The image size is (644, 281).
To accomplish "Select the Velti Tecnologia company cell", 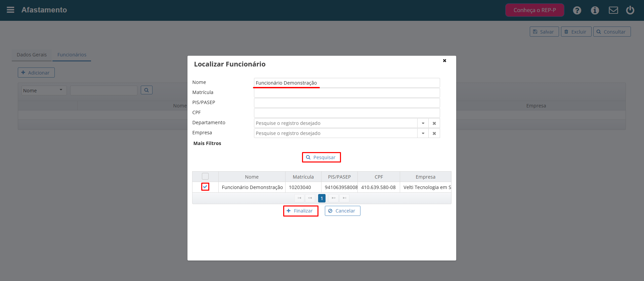I will 426,187.
